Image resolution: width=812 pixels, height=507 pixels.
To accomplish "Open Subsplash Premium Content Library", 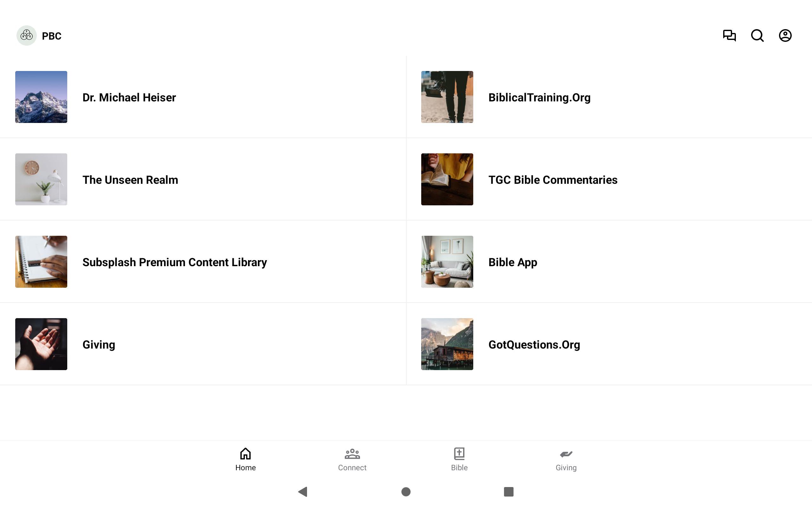I will coord(174,262).
